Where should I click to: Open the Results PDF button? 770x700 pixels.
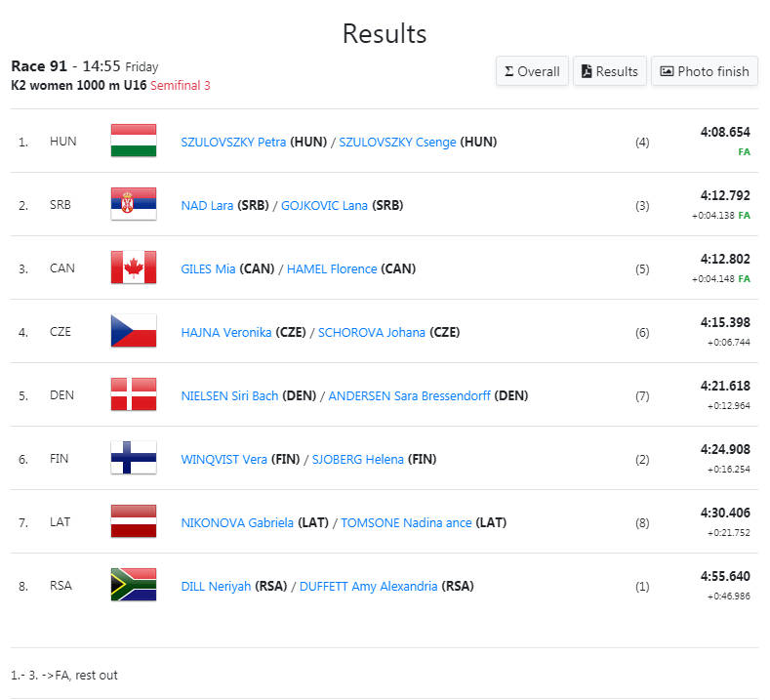coord(609,71)
